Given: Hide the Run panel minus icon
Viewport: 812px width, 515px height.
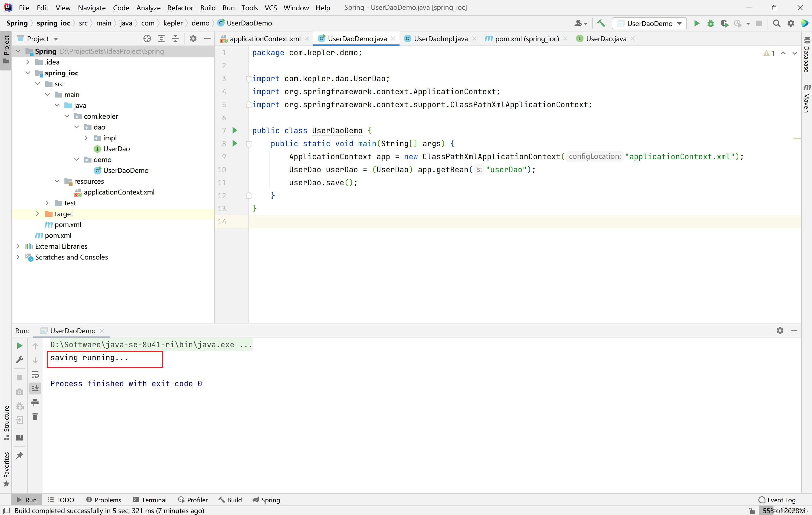Looking at the screenshot, I should click(794, 331).
